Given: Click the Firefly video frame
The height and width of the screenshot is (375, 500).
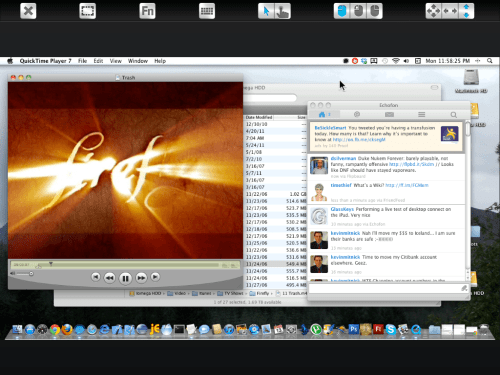Looking at the screenshot, I should pyautogui.click(x=125, y=170).
